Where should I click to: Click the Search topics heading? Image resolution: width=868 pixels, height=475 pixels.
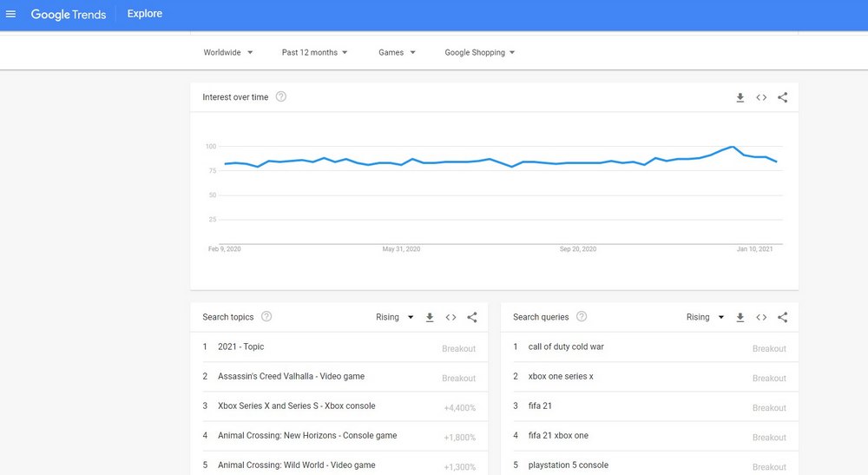point(227,317)
